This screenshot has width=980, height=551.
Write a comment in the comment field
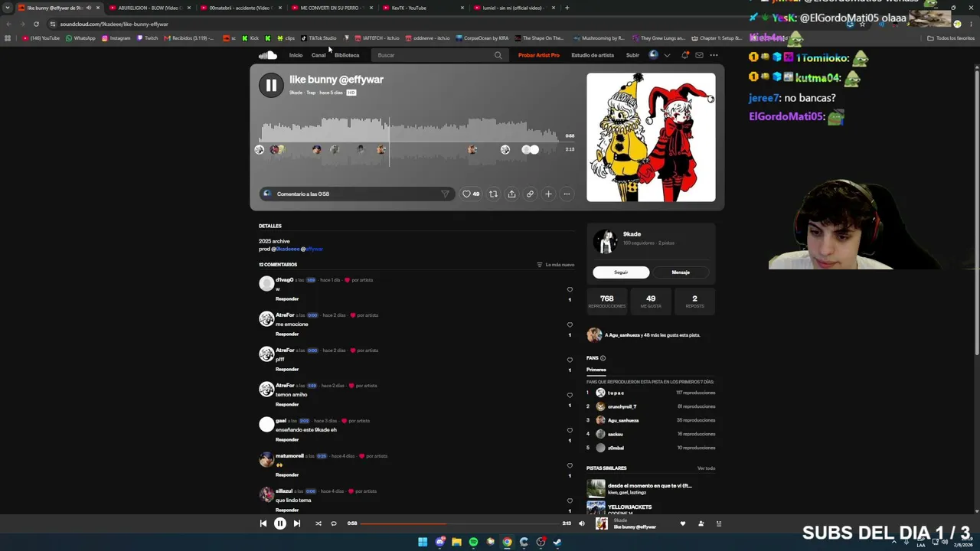tap(356, 194)
